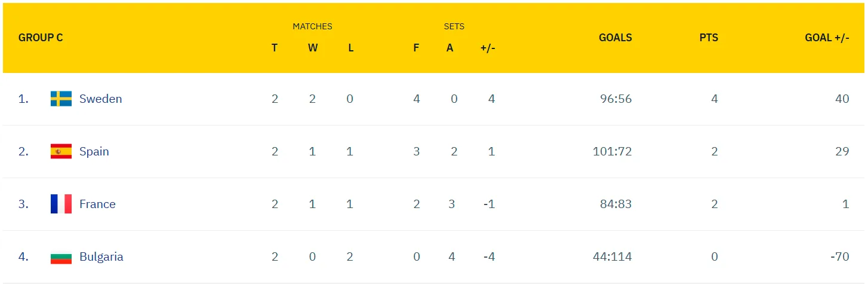Click the France flag icon

(61, 204)
